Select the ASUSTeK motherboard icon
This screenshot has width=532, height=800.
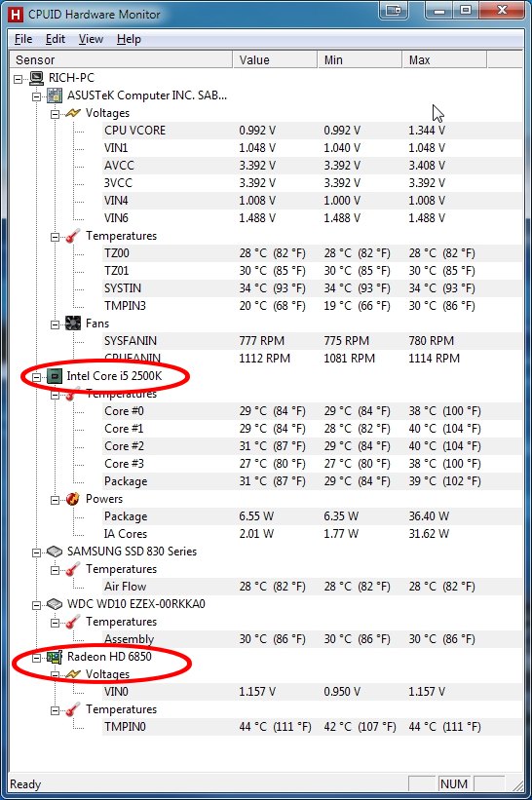(55, 95)
